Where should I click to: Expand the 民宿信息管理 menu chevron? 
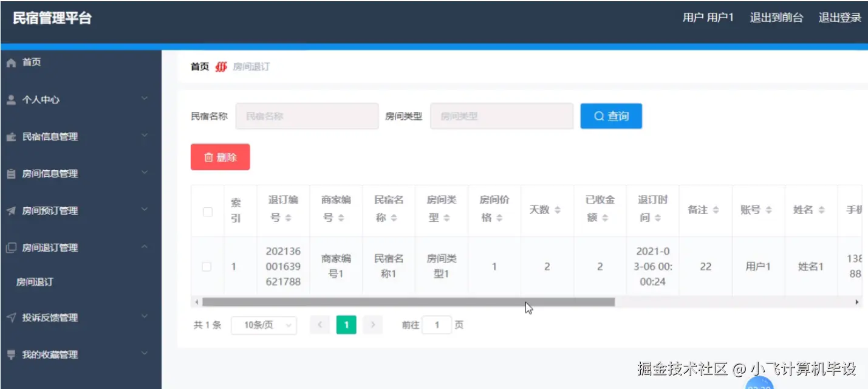click(x=145, y=136)
